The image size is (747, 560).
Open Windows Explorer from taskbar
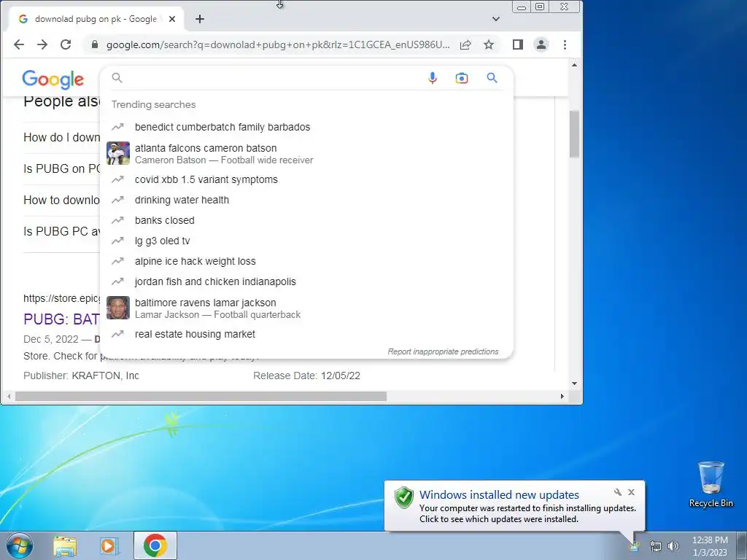65,546
